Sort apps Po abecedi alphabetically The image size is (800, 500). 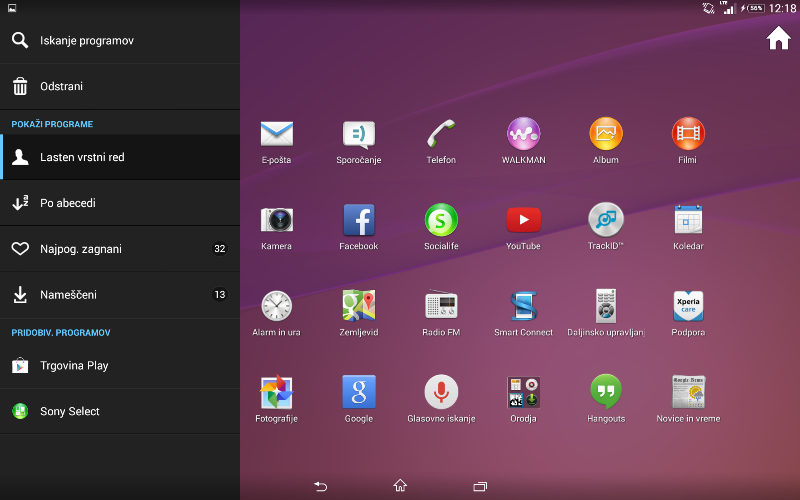coord(120,203)
